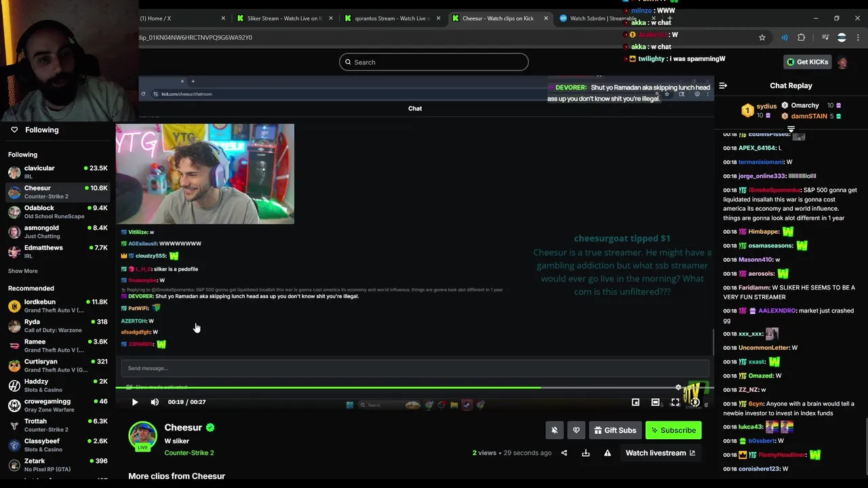
Task: Open Odablock channel in sidebar
Action: tap(58, 211)
